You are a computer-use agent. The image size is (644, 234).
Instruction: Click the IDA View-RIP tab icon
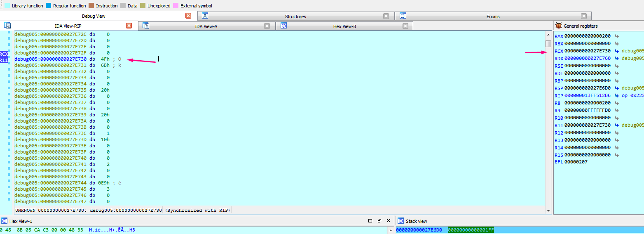point(7,26)
